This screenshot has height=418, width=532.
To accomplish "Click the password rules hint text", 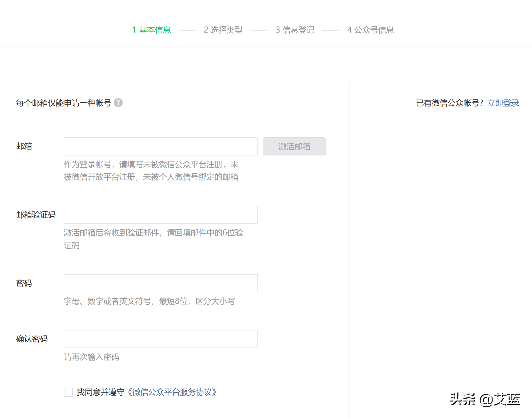I will point(149,301).
